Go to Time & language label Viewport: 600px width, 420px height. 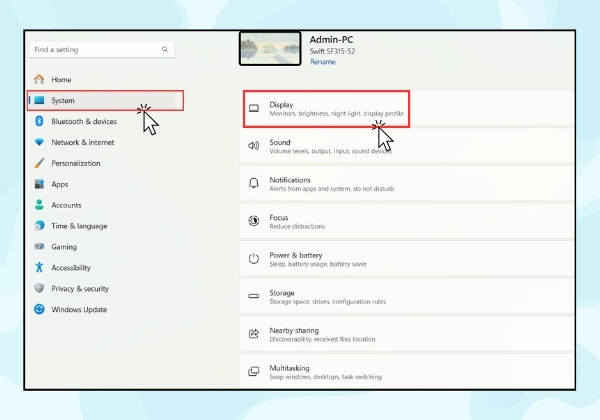coord(79,226)
